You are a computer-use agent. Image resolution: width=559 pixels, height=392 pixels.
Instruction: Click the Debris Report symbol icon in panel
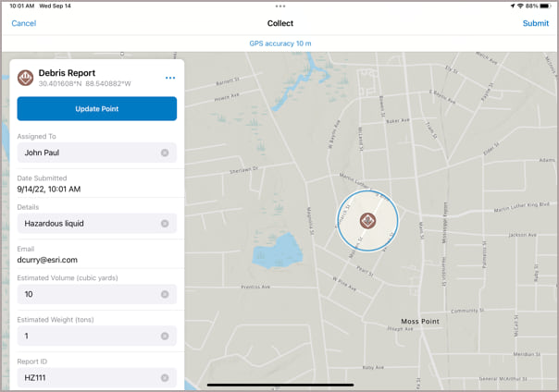coord(26,78)
